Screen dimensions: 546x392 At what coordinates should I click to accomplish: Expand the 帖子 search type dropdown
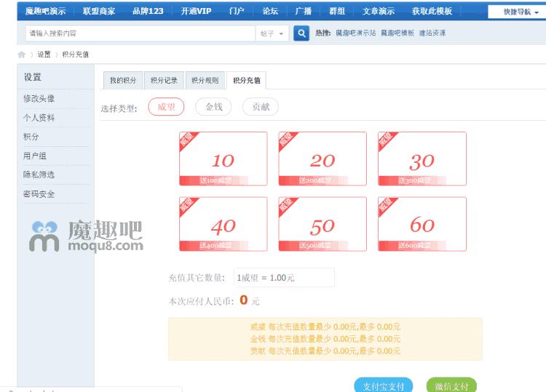(x=272, y=33)
